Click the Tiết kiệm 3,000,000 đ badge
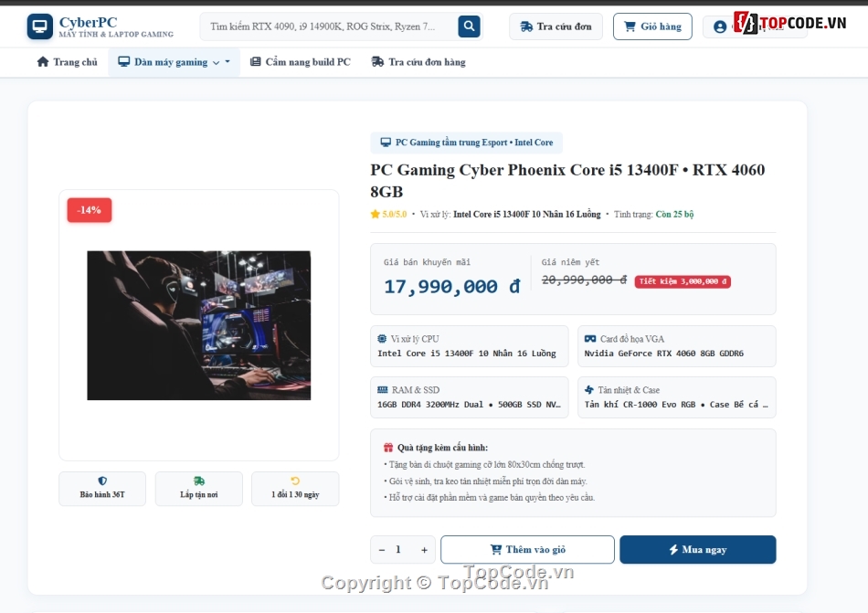Viewport: 868px width, 613px height. pyautogui.click(x=683, y=281)
